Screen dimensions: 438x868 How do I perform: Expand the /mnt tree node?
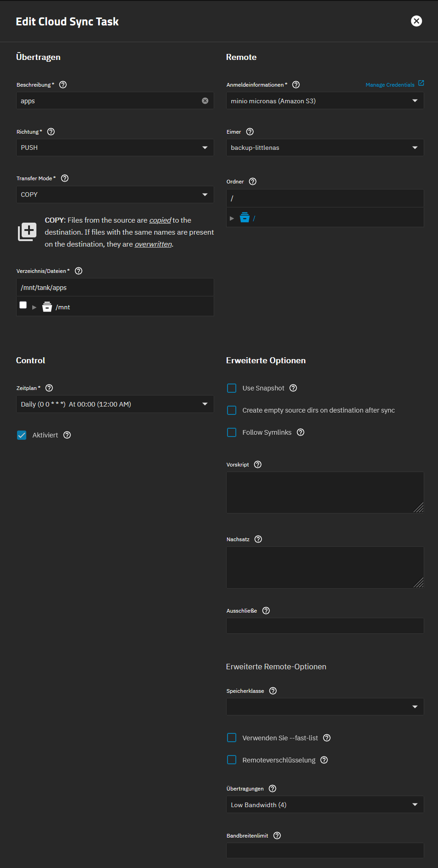point(34,307)
